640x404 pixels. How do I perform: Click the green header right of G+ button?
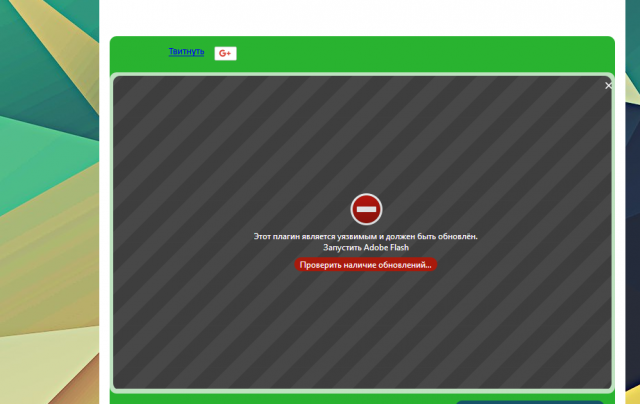pyautogui.click(x=420, y=53)
